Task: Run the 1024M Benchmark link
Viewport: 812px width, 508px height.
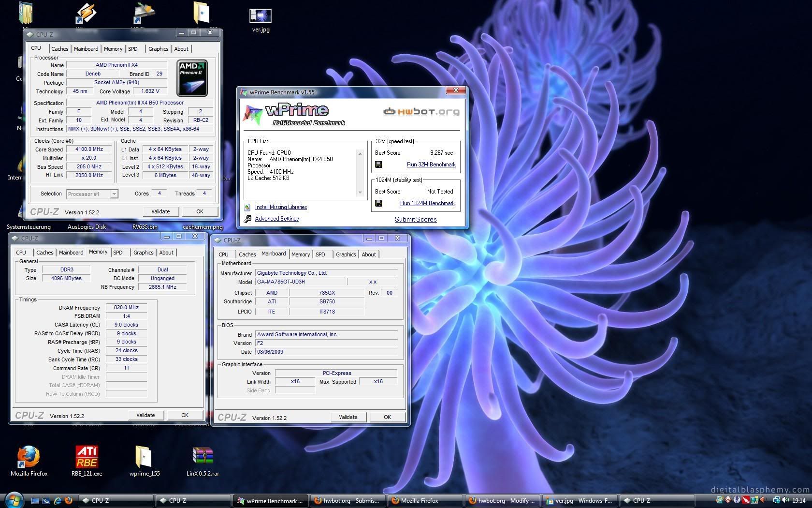Action: [427, 203]
